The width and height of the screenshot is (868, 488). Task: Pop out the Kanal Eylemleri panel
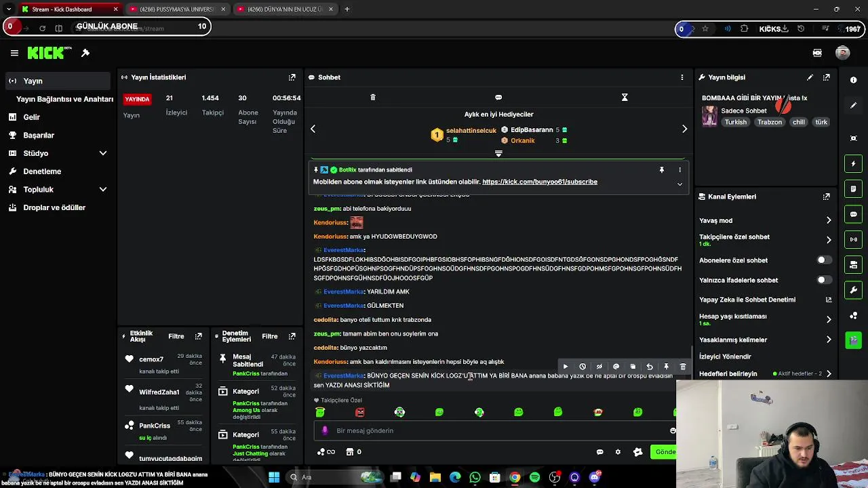pos(827,197)
